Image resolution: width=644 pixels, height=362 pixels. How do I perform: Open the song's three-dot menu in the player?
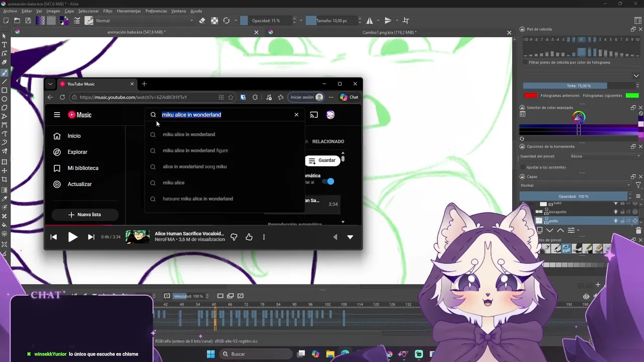[264, 237]
